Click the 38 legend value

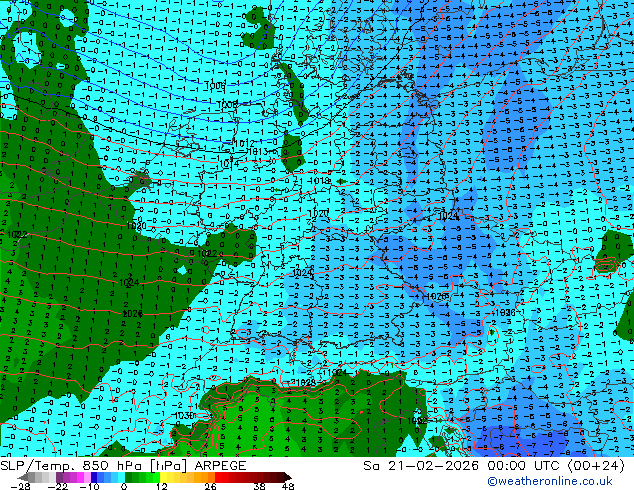(x=259, y=486)
